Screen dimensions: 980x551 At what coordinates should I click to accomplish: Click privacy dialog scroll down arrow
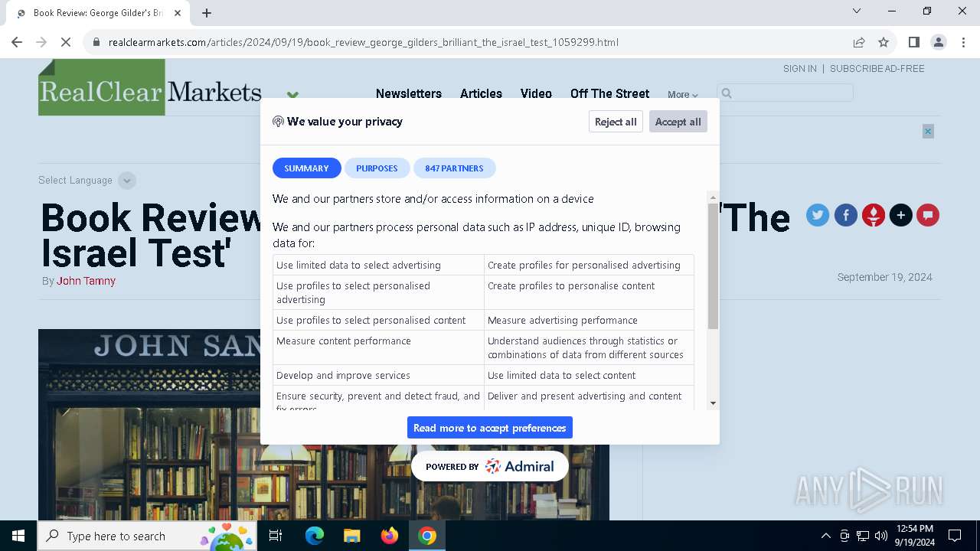[713, 403]
